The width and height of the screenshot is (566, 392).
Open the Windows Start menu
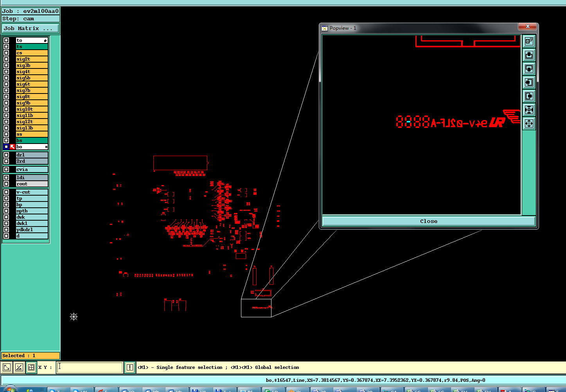[9, 389]
